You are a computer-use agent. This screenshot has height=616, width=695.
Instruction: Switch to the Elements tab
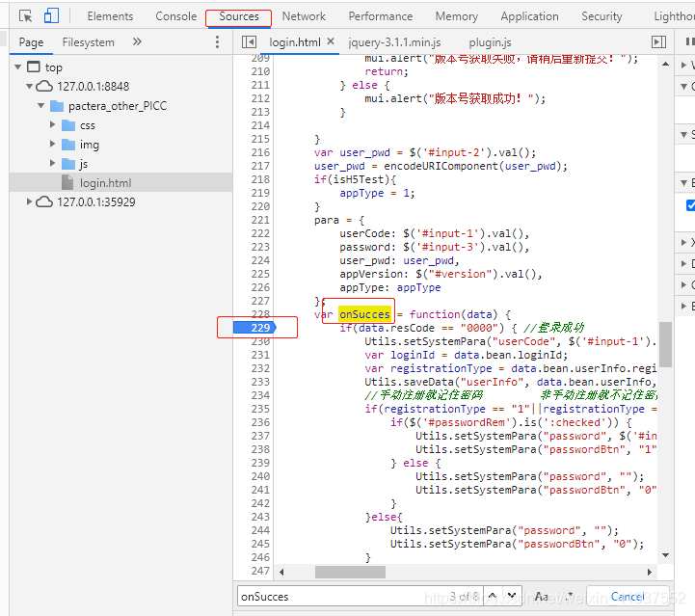(x=110, y=16)
